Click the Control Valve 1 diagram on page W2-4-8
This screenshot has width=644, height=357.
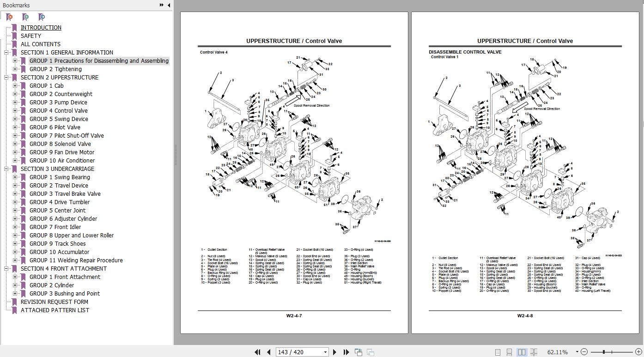tap(524, 152)
